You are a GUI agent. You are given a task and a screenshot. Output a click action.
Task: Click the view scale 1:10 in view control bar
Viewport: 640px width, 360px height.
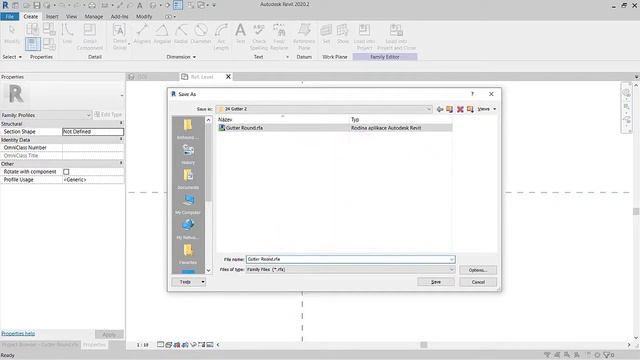point(142,345)
